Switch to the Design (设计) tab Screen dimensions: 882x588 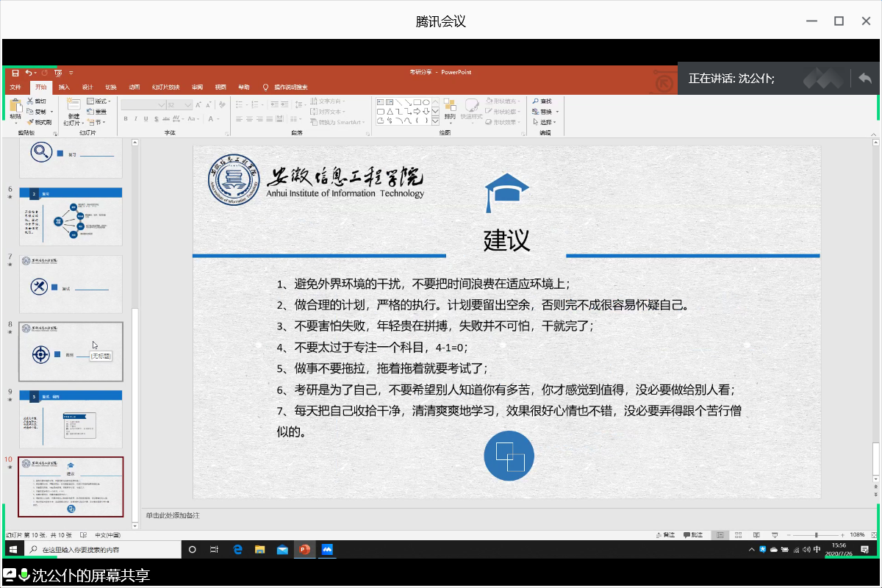87,87
